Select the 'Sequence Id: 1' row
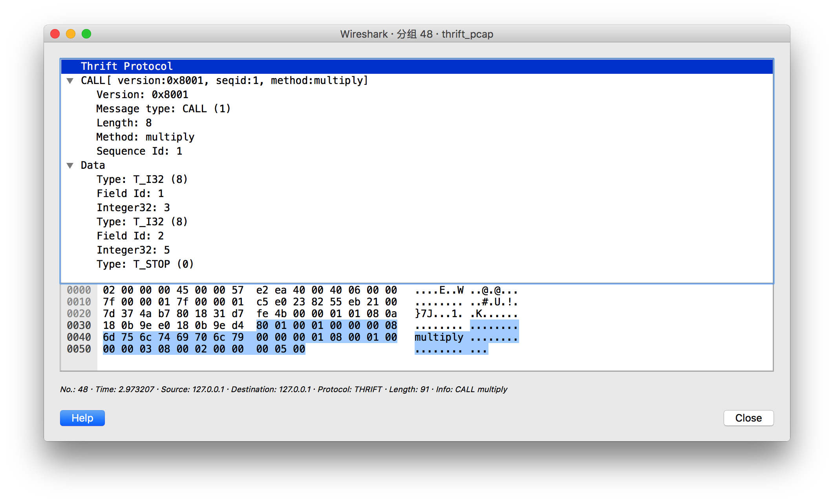This screenshot has width=834, height=504. [417, 151]
